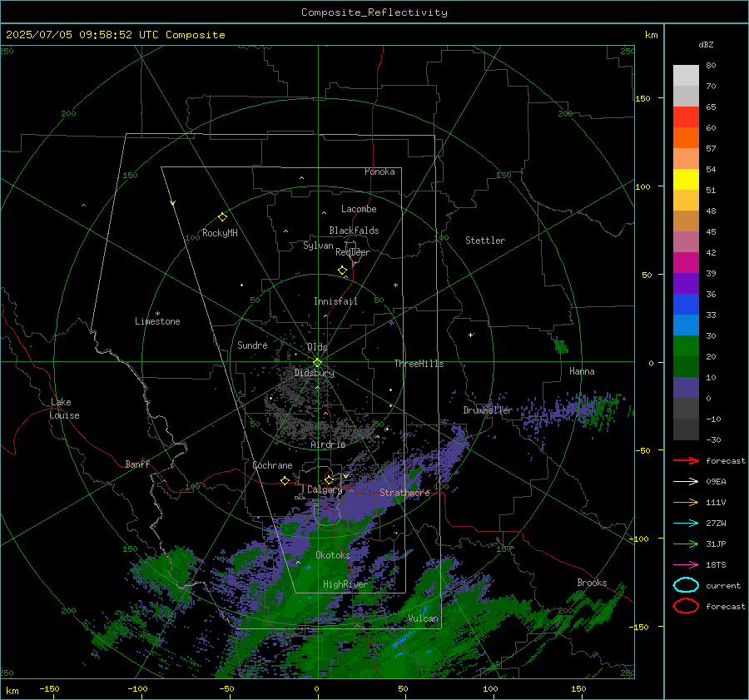Image resolution: width=749 pixels, height=700 pixels.
Task: Click the yellow diamond marker beside RockyMH
Action: click(x=222, y=217)
